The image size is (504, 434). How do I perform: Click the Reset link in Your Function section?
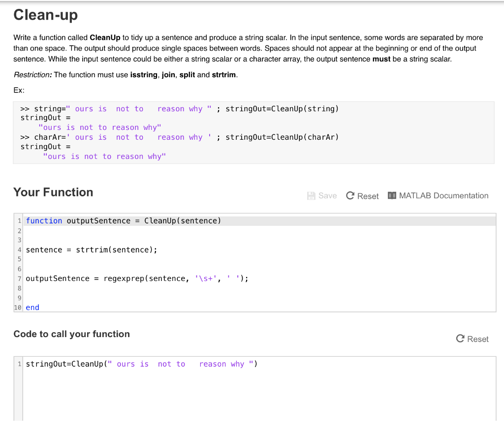click(366, 196)
